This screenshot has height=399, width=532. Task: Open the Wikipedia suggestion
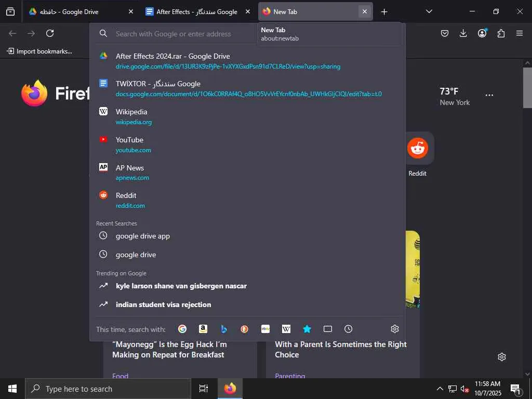tap(248, 116)
